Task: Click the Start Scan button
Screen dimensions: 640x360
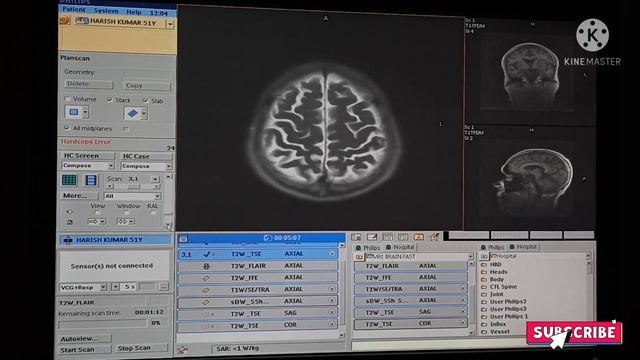Action: pos(84,349)
